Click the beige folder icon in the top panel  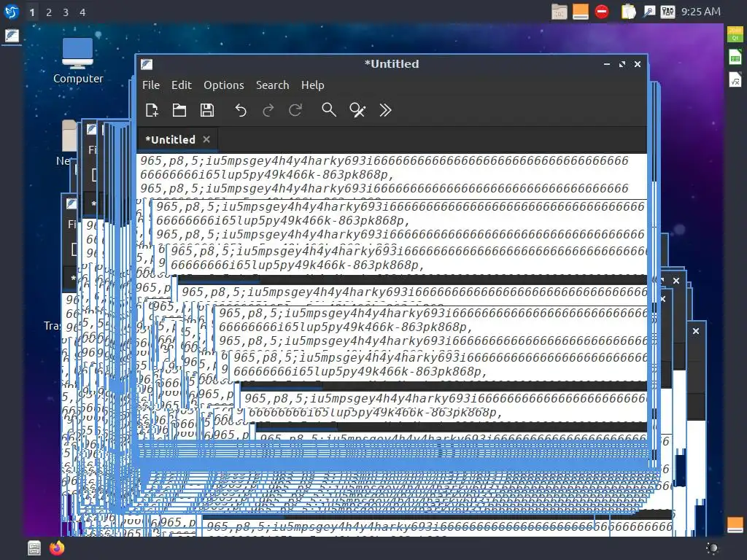tap(560, 12)
